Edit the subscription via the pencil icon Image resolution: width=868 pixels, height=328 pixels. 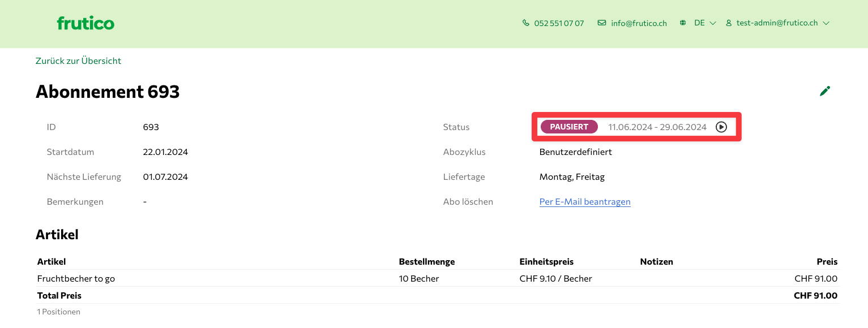825,91
